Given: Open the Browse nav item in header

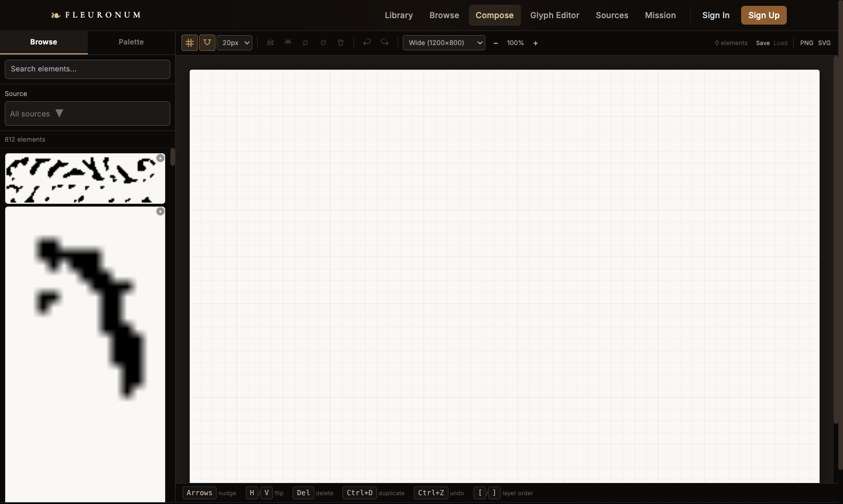Looking at the screenshot, I should tap(444, 15).
